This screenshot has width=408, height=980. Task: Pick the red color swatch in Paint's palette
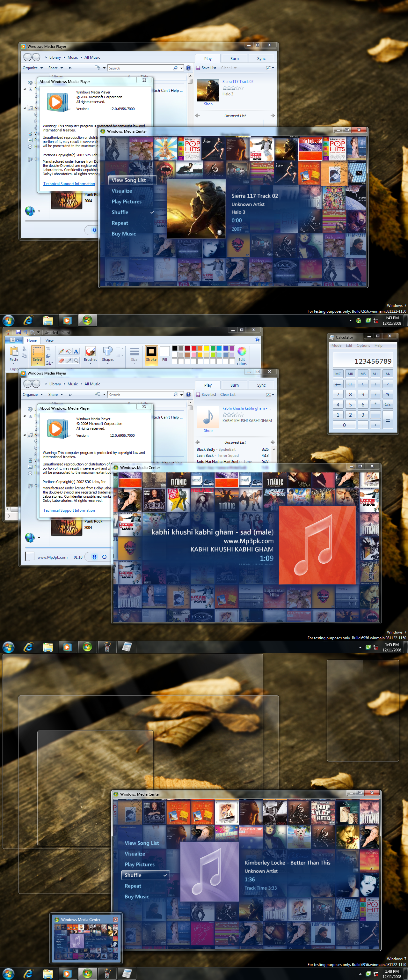(193, 348)
